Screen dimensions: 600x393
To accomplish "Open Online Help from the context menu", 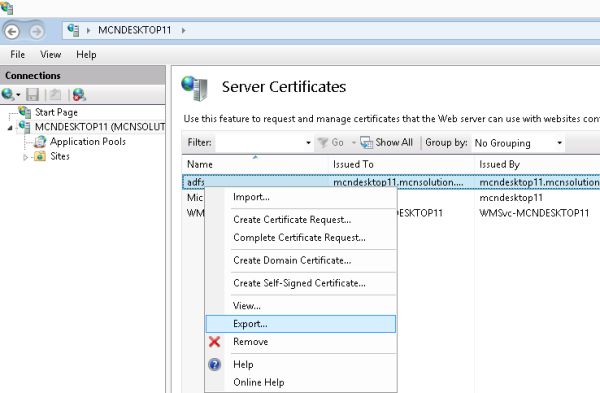I will pos(301,382).
